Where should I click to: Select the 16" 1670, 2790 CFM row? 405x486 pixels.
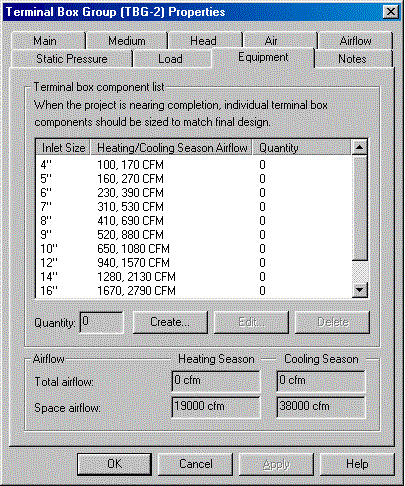(x=193, y=291)
